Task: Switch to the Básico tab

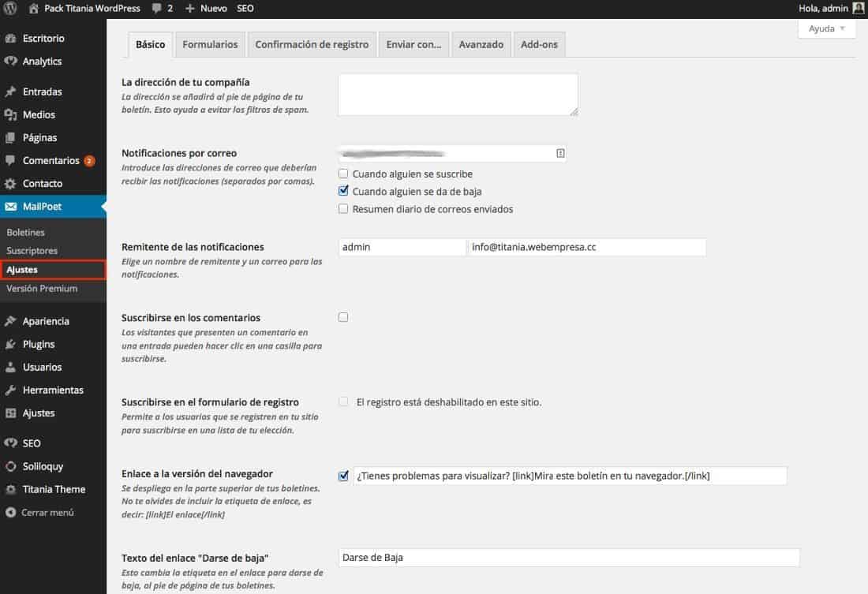Action: click(151, 44)
